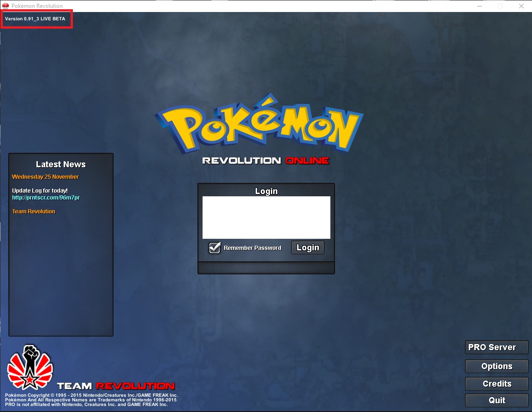Select the 'Wednesday 25 November' news date

coord(46,176)
